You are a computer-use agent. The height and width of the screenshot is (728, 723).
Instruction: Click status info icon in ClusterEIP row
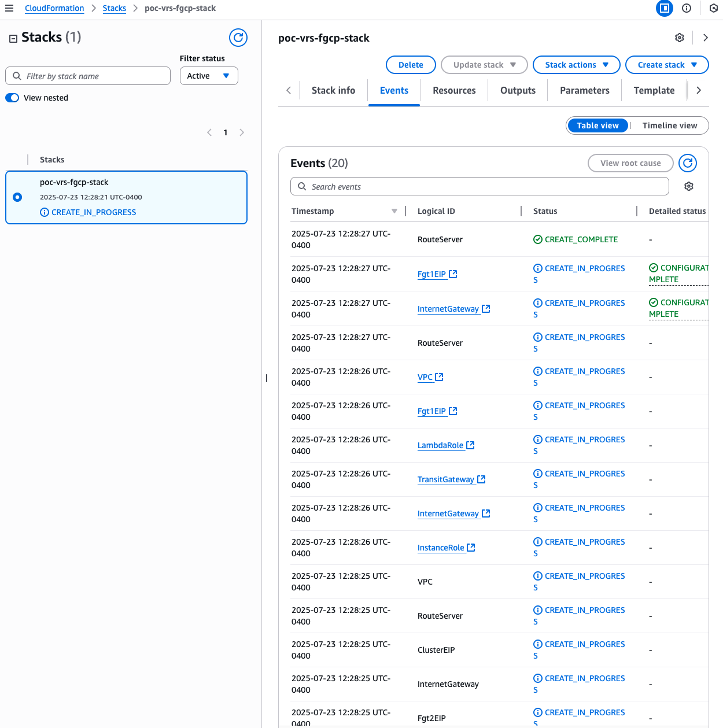pyautogui.click(x=538, y=644)
